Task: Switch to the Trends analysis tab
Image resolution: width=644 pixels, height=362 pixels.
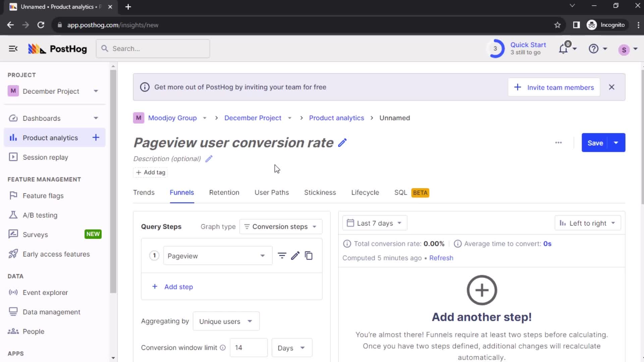Action: pos(144,192)
